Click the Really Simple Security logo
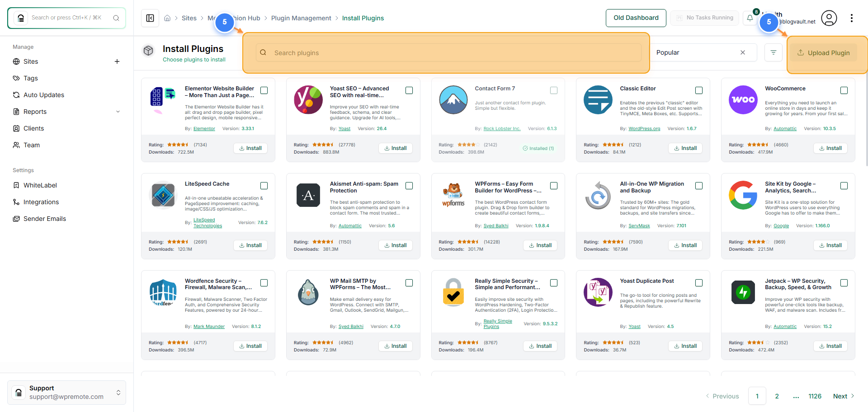 453,292
